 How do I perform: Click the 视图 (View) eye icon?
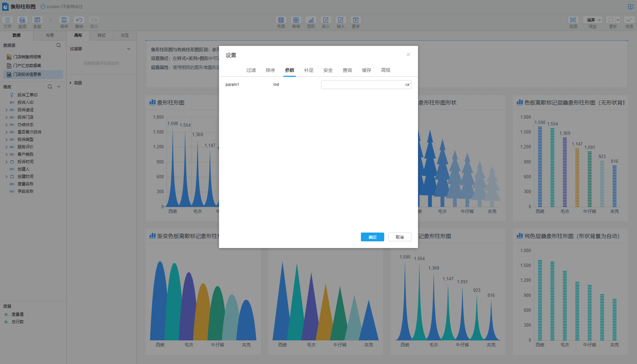[573, 20]
